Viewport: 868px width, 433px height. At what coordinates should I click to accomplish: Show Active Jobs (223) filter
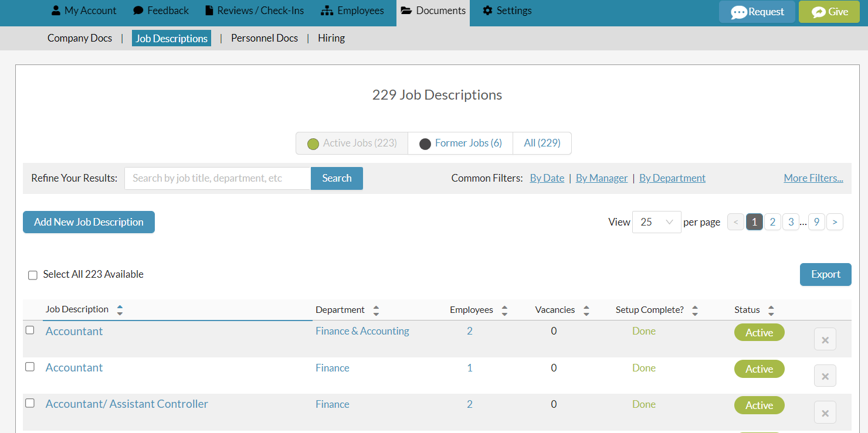click(x=352, y=143)
